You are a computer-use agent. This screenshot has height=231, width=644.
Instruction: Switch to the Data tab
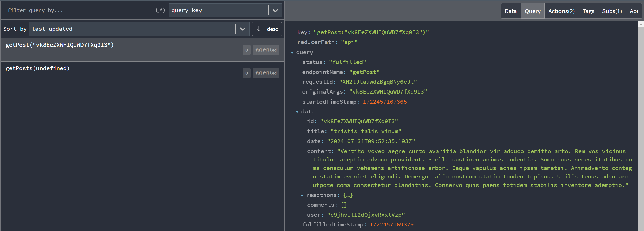tap(510, 11)
